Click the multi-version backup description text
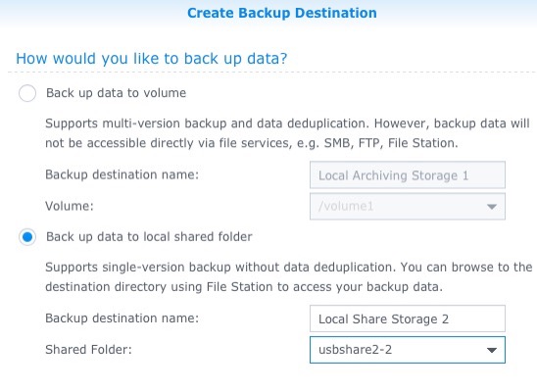 288,133
